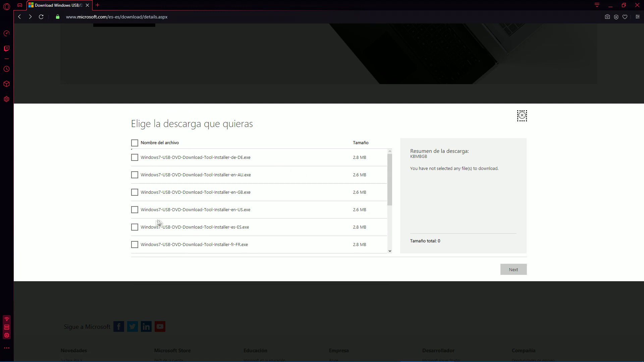Viewport: 644px width, 362px height.
Task: Open the GX Corner gamepad icon
Action: click(x=20, y=5)
